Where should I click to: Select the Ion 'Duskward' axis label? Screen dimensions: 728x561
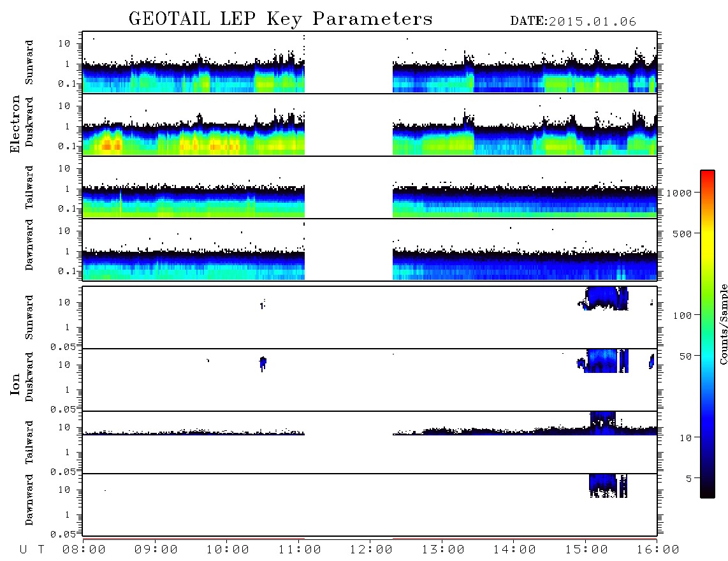click(29, 377)
